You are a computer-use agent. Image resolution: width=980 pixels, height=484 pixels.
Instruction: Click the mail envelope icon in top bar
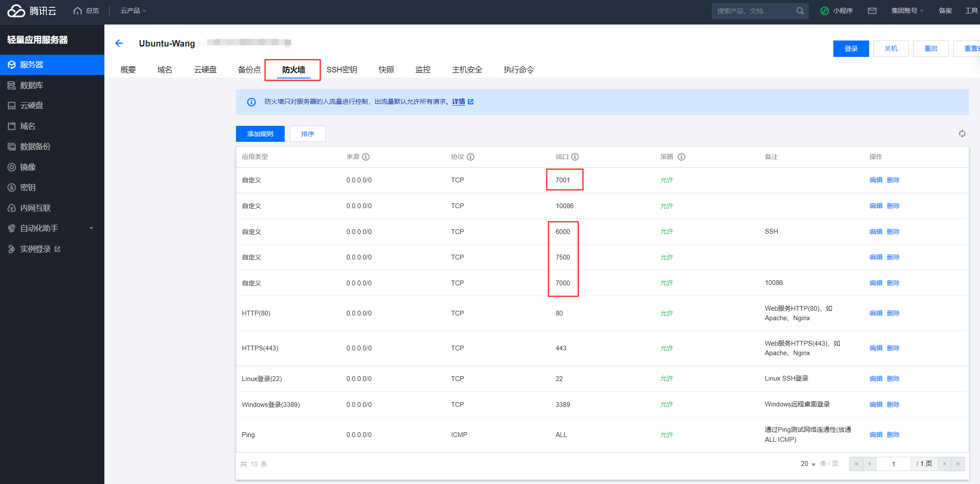[872, 11]
